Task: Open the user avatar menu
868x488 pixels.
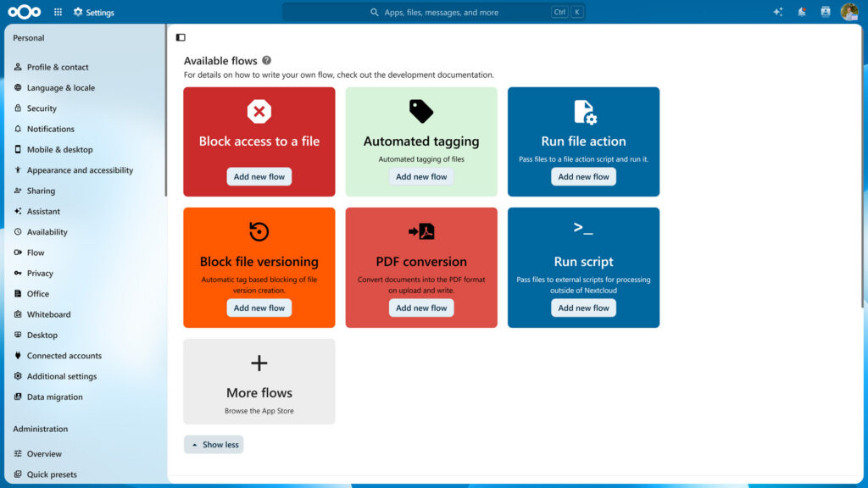Action: click(849, 12)
